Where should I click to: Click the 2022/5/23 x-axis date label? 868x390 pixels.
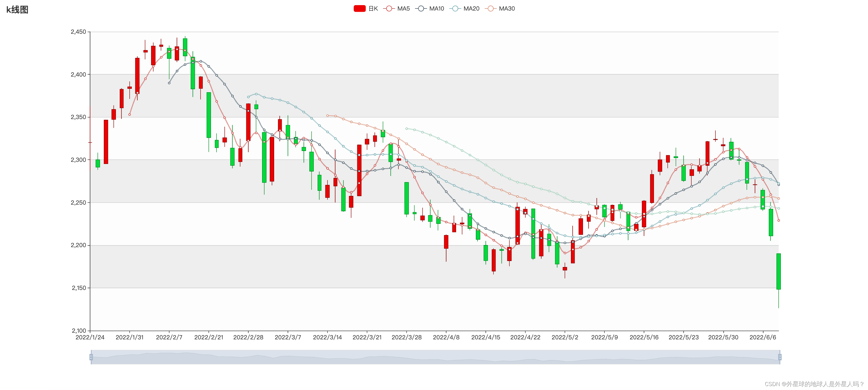click(684, 337)
